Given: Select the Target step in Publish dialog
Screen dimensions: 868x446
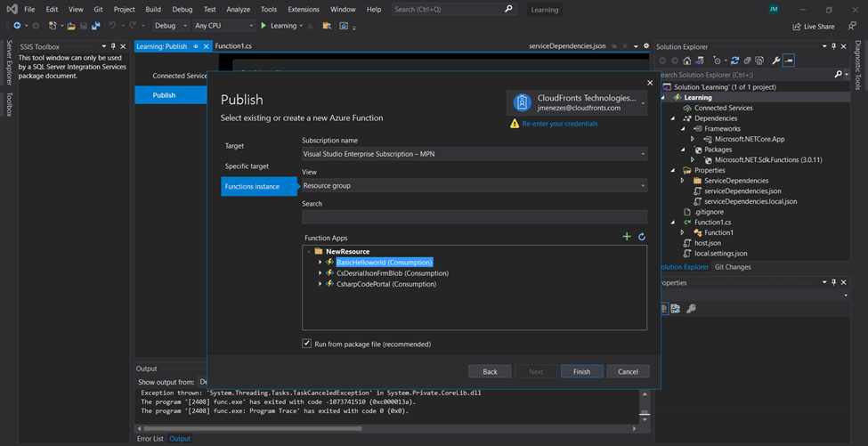Looking at the screenshot, I should point(234,146).
